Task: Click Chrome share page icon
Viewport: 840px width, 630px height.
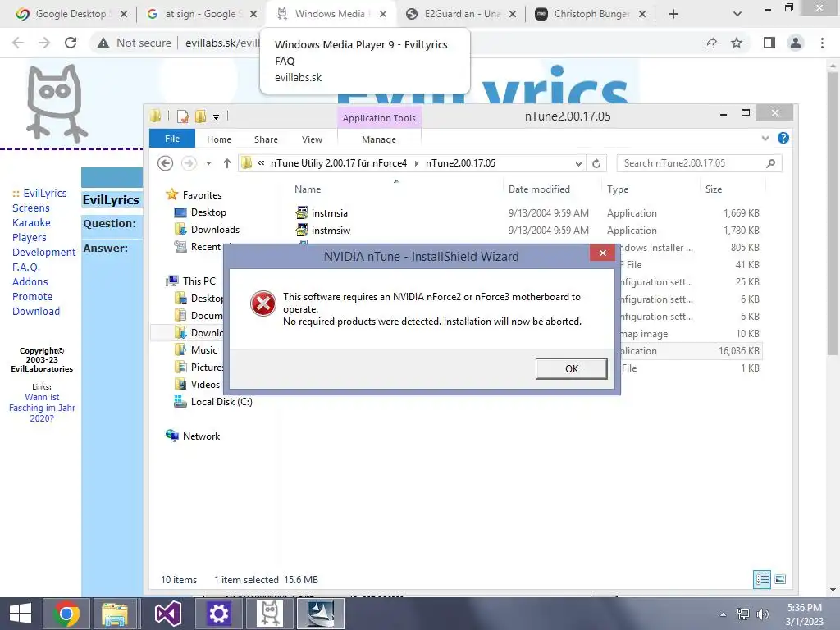Action: [710, 43]
